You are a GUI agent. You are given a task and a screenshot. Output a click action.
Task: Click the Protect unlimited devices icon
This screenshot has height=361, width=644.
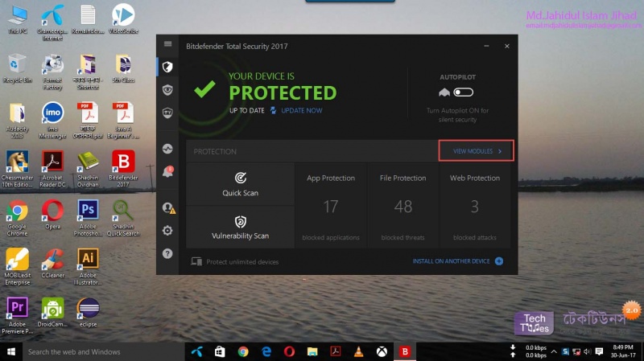(x=196, y=261)
